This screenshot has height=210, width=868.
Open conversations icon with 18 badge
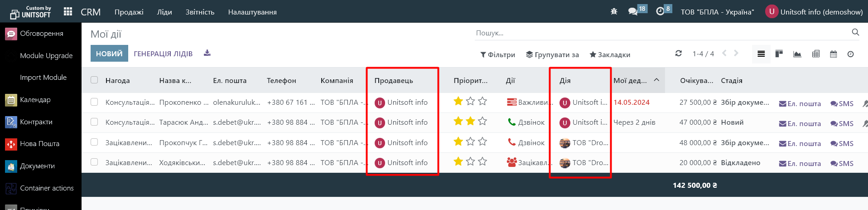point(633,12)
